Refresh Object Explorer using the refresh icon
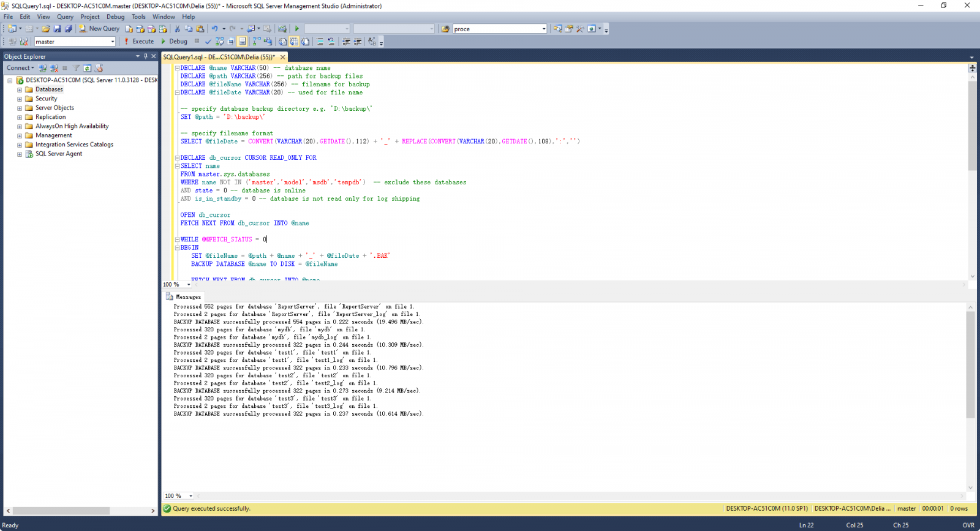 (x=88, y=68)
